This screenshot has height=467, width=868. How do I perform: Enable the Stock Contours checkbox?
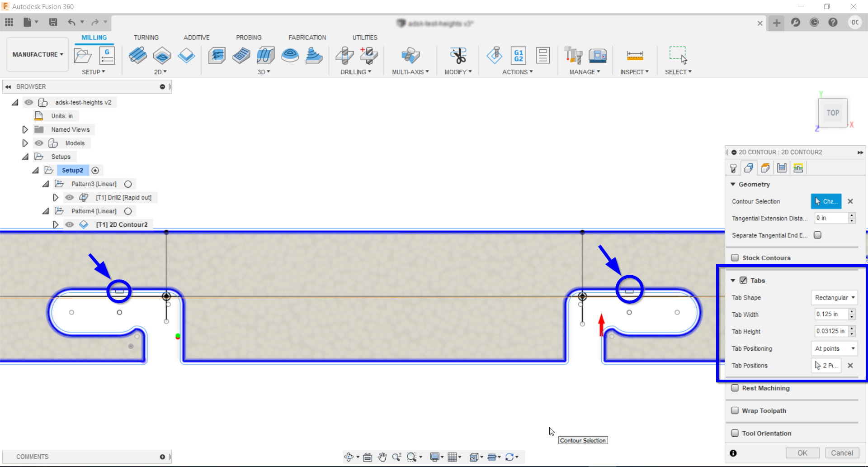pos(736,257)
